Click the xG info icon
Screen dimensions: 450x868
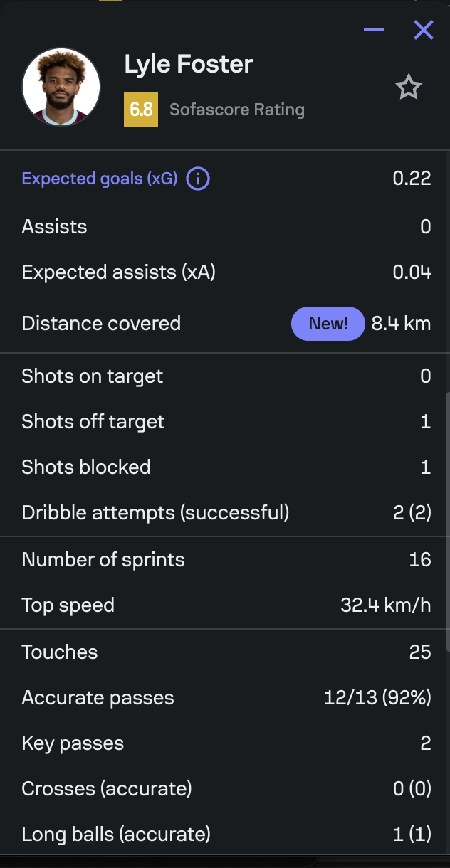[198, 179]
